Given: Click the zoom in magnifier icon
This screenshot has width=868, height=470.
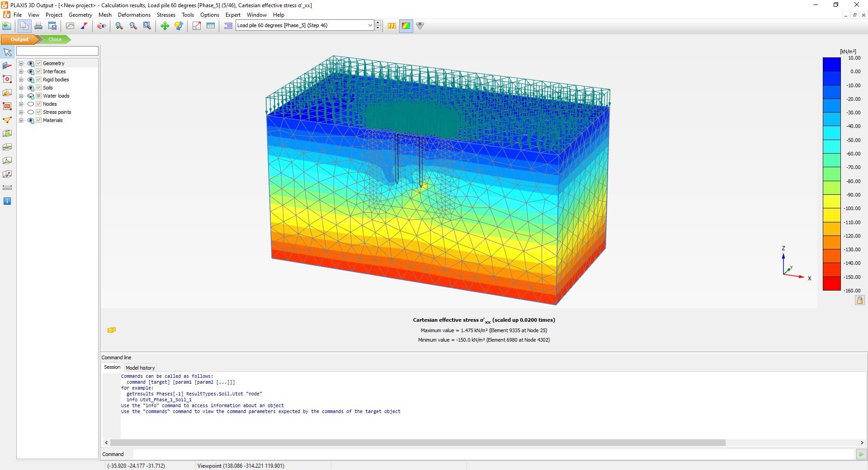Looking at the screenshot, I should click(119, 26).
